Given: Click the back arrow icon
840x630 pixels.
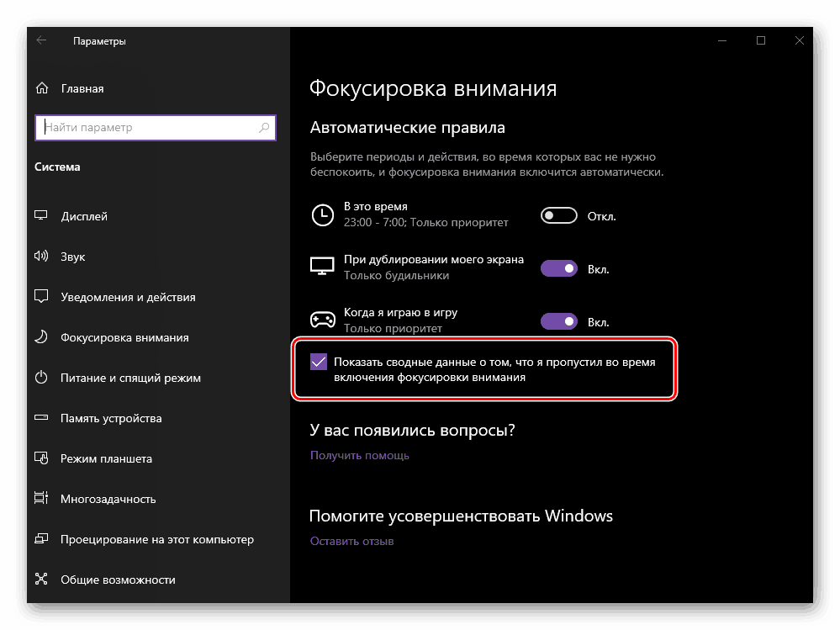Looking at the screenshot, I should [x=42, y=40].
